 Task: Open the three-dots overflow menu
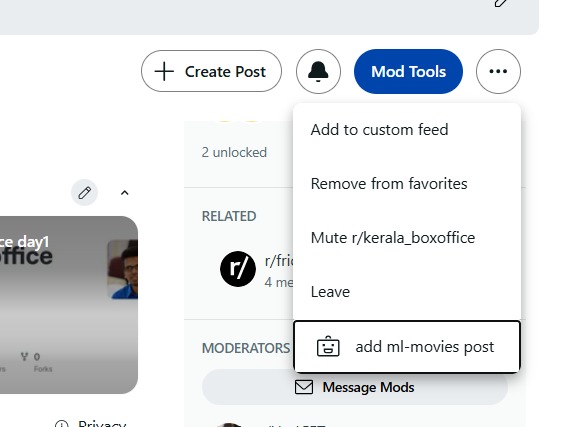498,71
